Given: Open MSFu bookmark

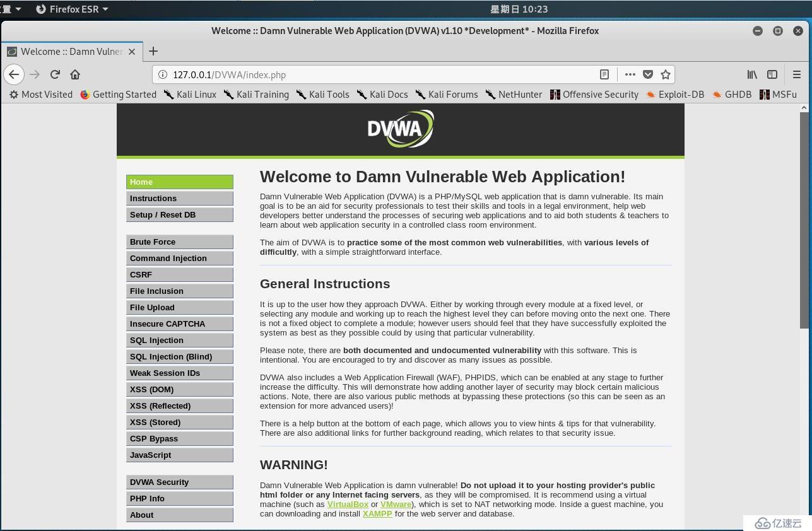Looking at the screenshot, I should [x=778, y=94].
